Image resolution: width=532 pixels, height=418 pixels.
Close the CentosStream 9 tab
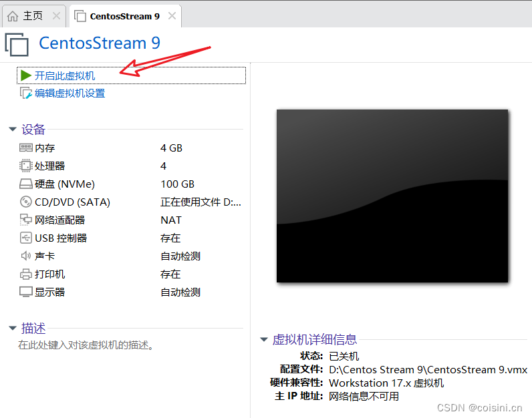pyautogui.click(x=172, y=15)
